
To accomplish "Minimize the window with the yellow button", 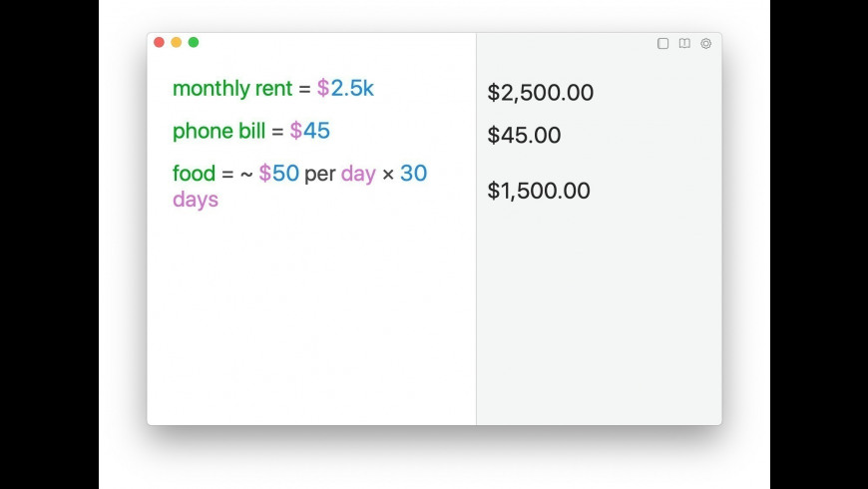I will [176, 42].
